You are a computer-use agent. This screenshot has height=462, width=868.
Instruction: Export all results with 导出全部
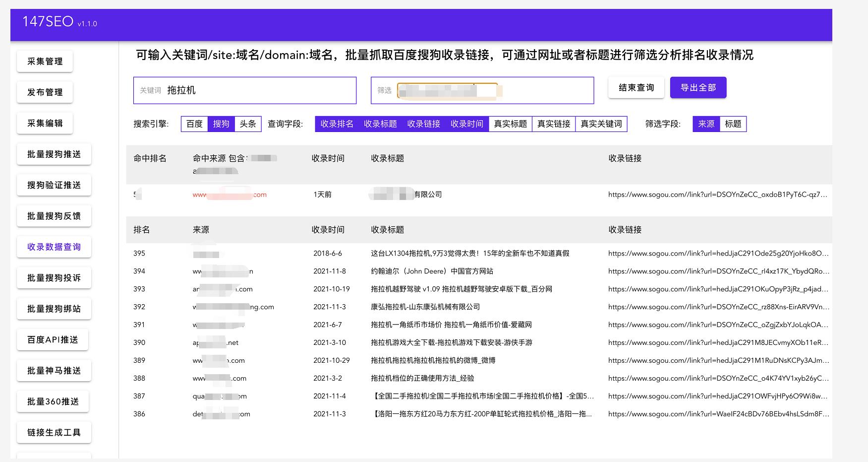698,87
